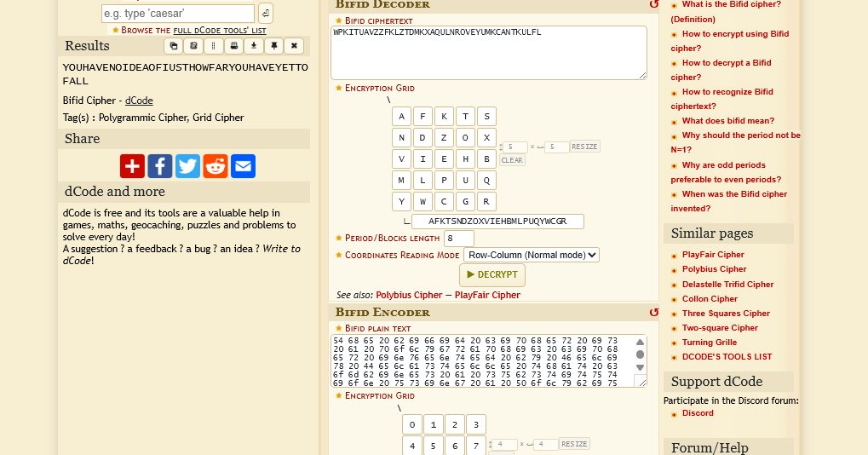Viewport: 868px width, 455px height.
Task: Click the down arrow in the Bifid plain text box
Action: pos(640,367)
